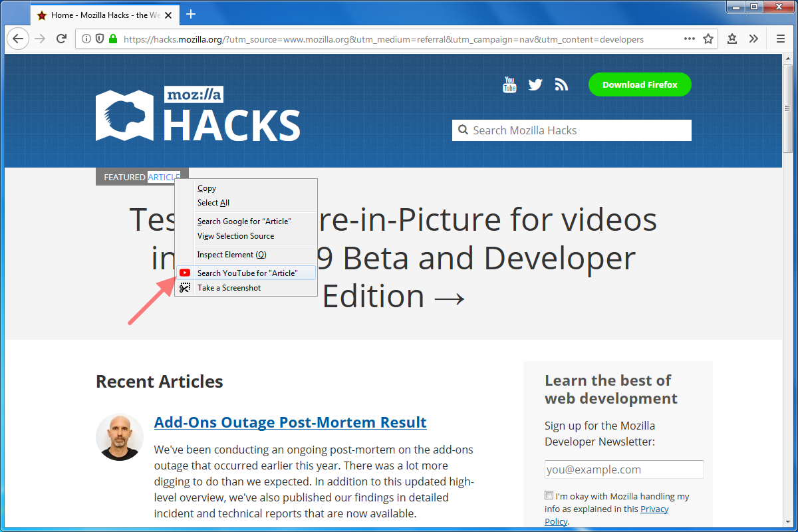Click the scrollbar up arrow

[788, 59]
